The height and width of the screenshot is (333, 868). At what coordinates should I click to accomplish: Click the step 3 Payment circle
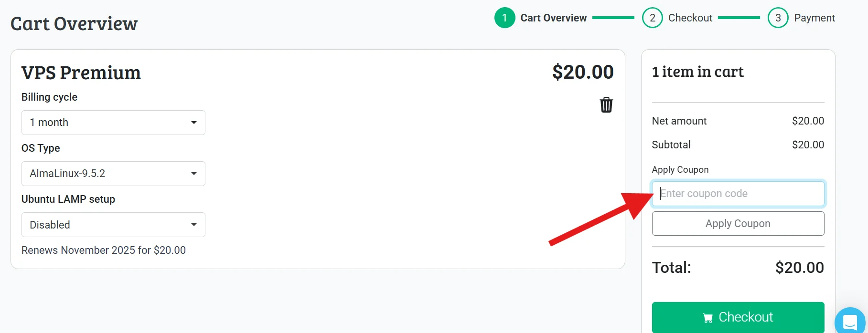click(778, 18)
